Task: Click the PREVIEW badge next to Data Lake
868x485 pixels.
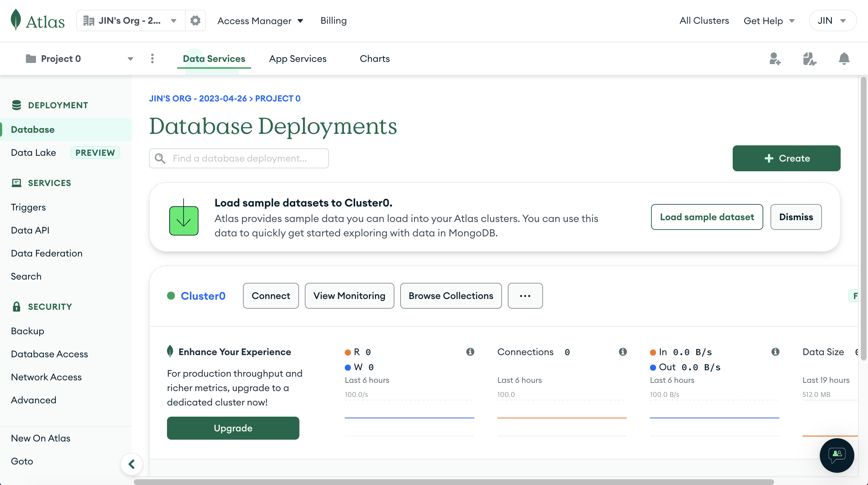Action: [95, 153]
